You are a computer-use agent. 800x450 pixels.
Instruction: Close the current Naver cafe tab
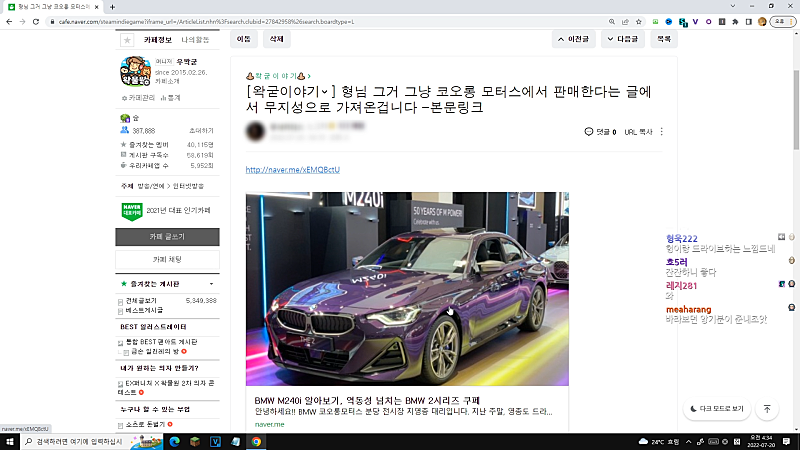[96, 7]
